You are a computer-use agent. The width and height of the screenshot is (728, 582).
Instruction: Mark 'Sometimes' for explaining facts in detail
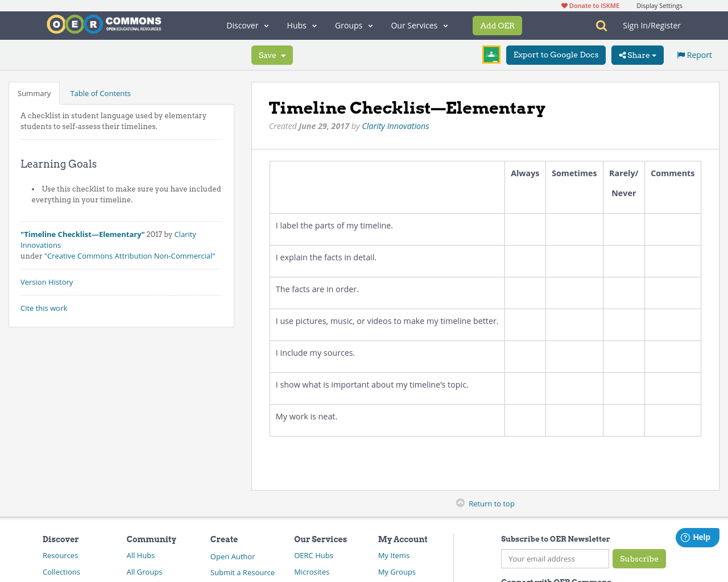[574, 261]
